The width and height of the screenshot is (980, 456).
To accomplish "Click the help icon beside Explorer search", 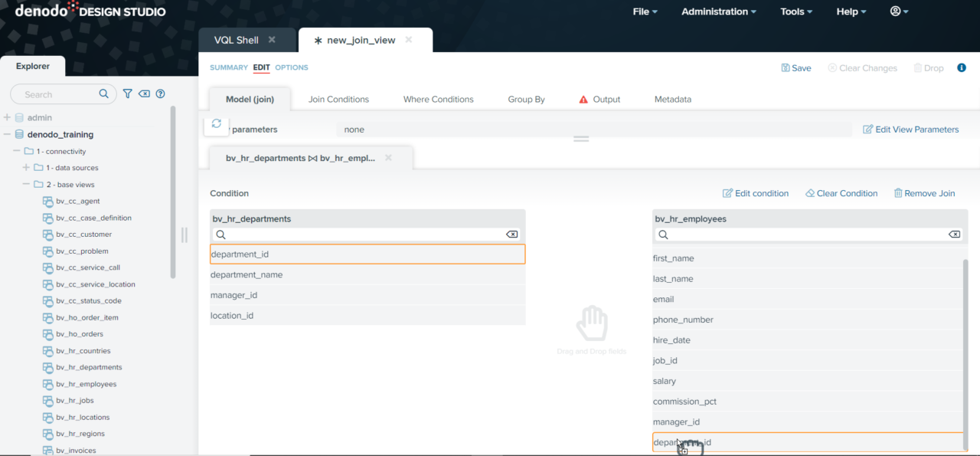I will coord(161,94).
